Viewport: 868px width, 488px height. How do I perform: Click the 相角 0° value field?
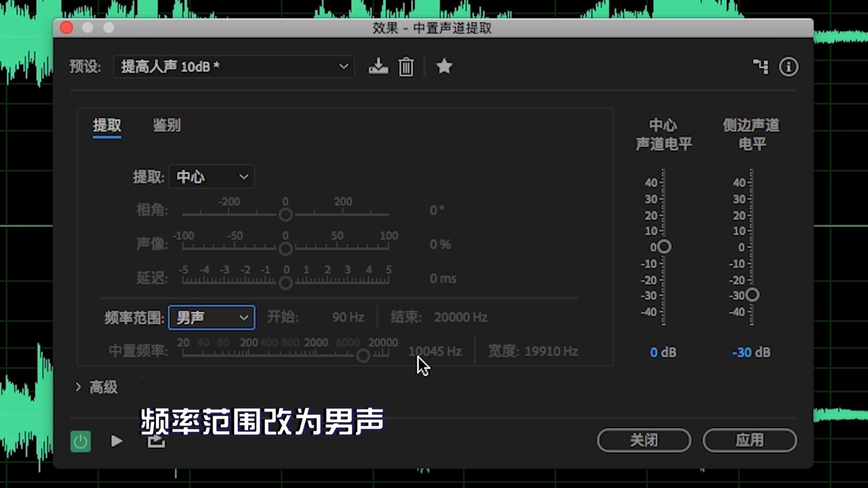[x=437, y=210]
